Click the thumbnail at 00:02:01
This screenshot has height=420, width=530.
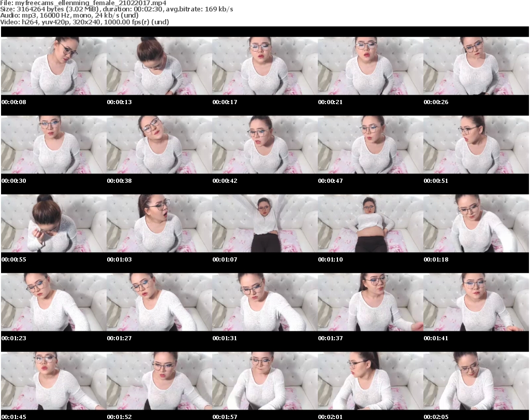(371, 381)
